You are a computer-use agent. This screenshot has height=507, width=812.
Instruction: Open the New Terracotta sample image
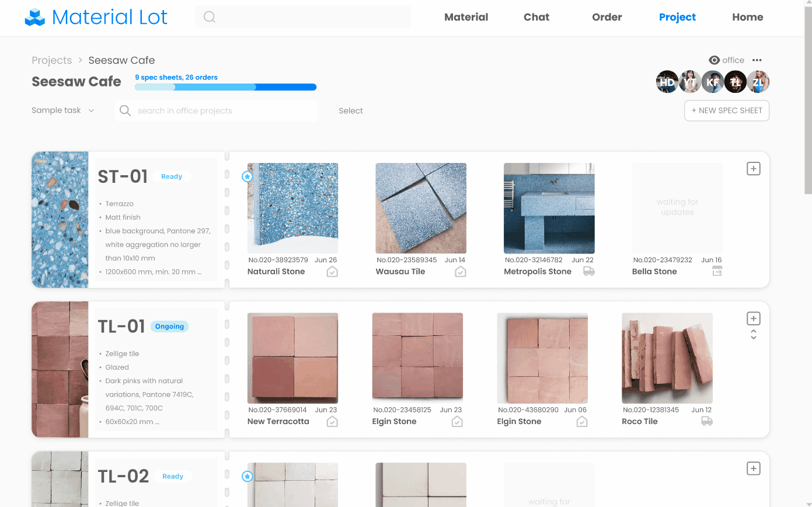tap(293, 358)
